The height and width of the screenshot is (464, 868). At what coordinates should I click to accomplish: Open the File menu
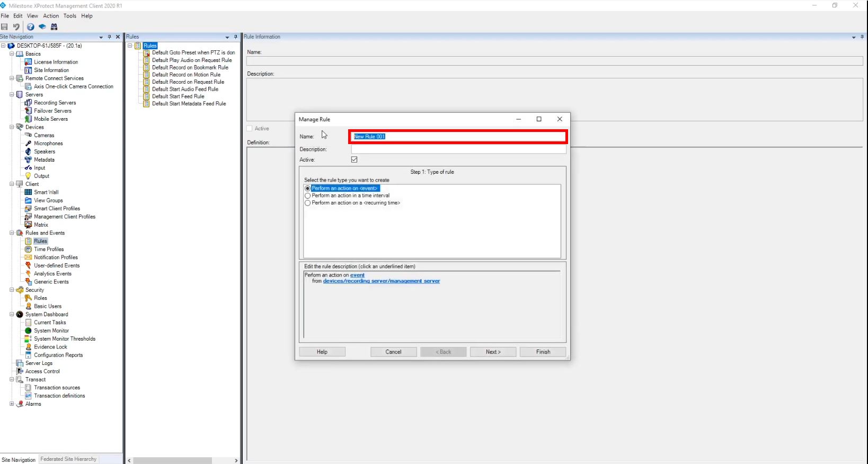coord(5,16)
